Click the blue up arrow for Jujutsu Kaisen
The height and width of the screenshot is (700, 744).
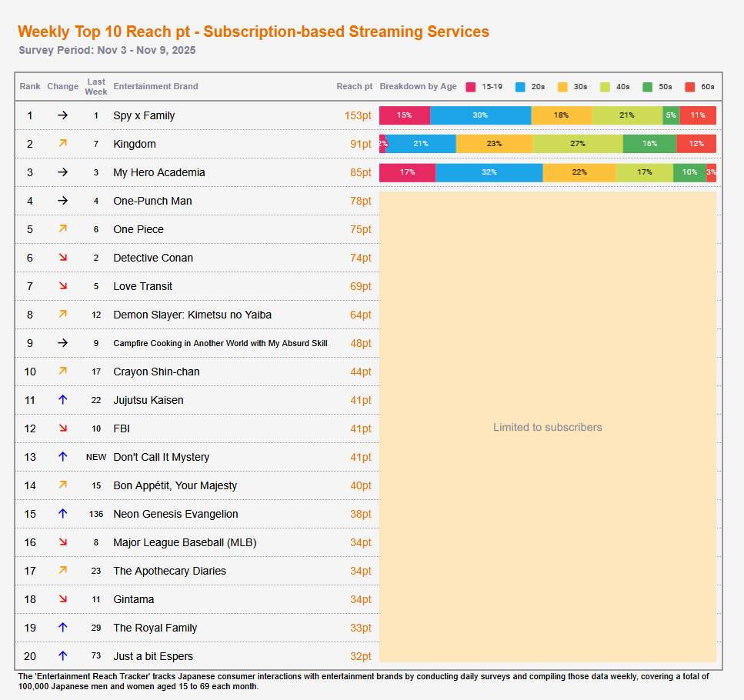pos(62,400)
